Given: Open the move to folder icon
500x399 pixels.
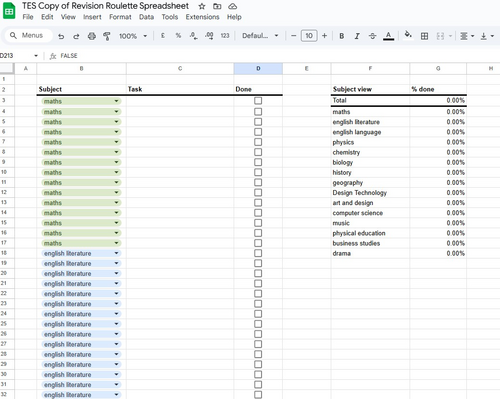Looking at the screenshot, I should [217, 6].
